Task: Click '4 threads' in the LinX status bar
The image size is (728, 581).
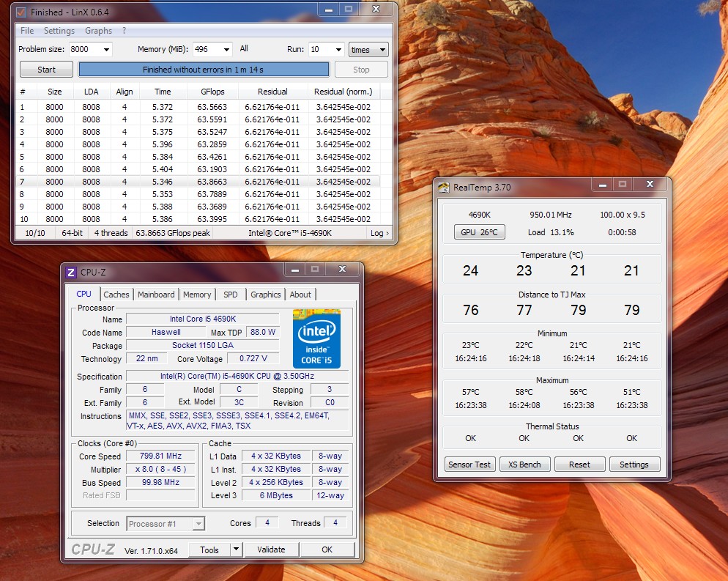Action: tap(111, 233)
